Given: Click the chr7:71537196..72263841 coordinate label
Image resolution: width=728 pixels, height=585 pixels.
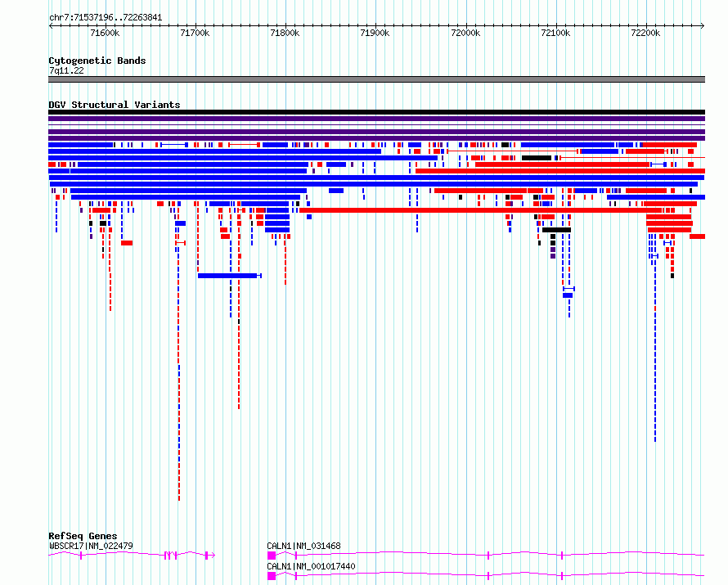Looking at the screenshot, I should [106, 18].
